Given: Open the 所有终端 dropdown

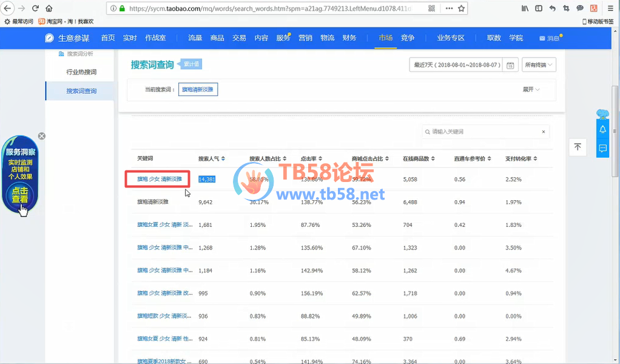Looking at the screenshot, I should 539,65.
